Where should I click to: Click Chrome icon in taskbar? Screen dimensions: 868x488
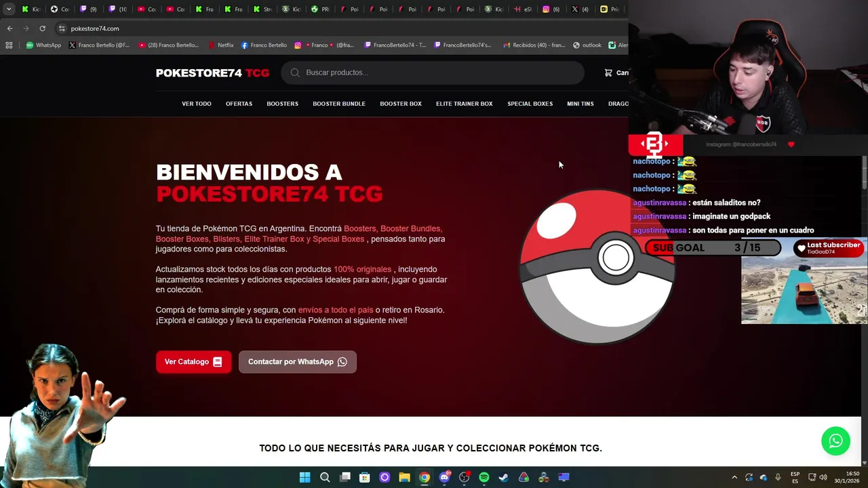click(x=424, y=477)
